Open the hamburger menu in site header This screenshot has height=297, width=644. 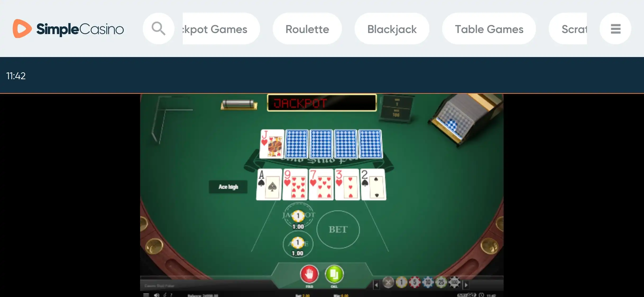pyautogui.click(x=615, y=29)
